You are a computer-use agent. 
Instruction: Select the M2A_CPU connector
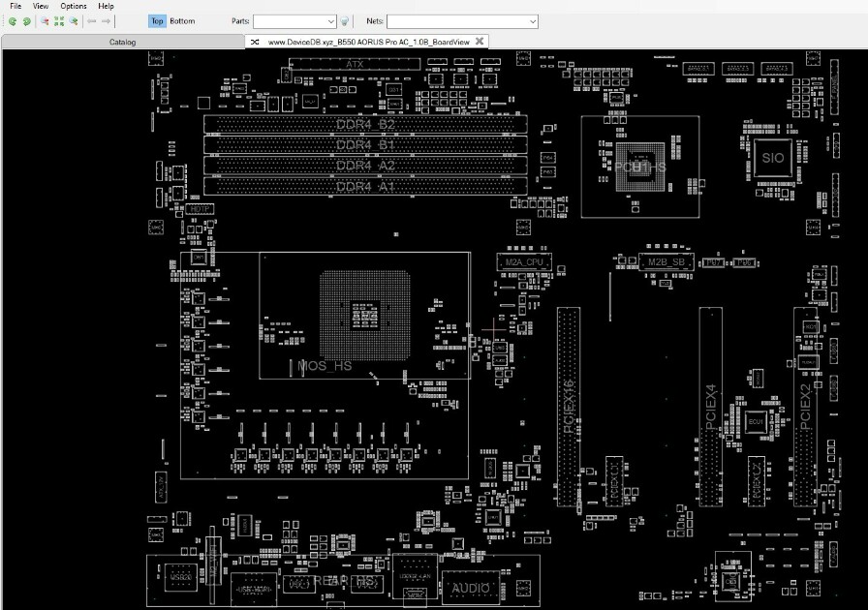pos(524,261)
